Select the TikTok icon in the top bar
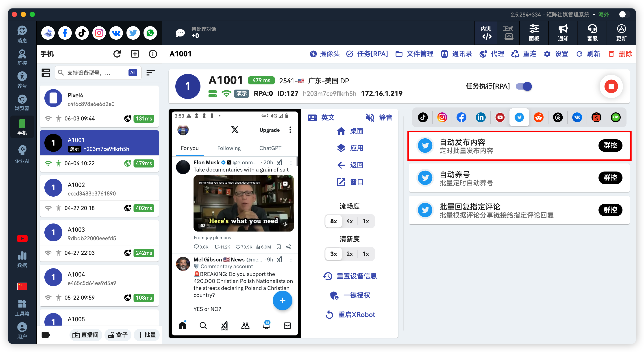This screenshot has width=644, height=352. [82, 33]
